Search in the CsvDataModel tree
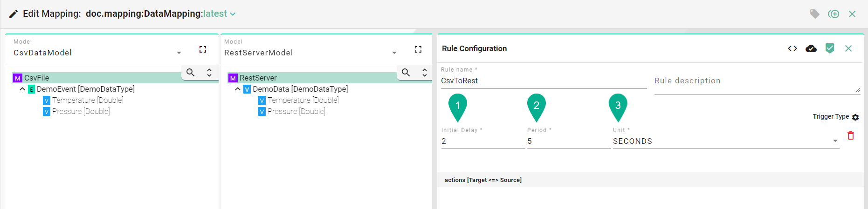The width and height of the screenshot is (868, 209). coord(191,72)
